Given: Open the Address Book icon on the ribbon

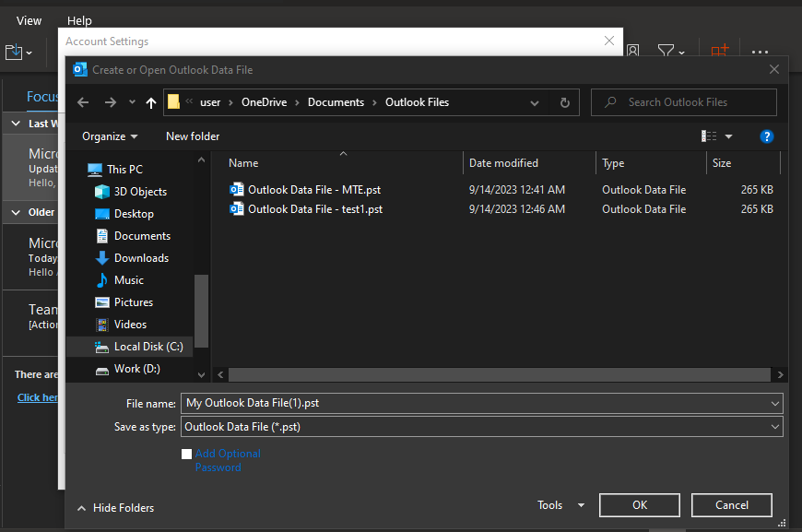Looking at the screenshot, I should [x=633, y=52].
